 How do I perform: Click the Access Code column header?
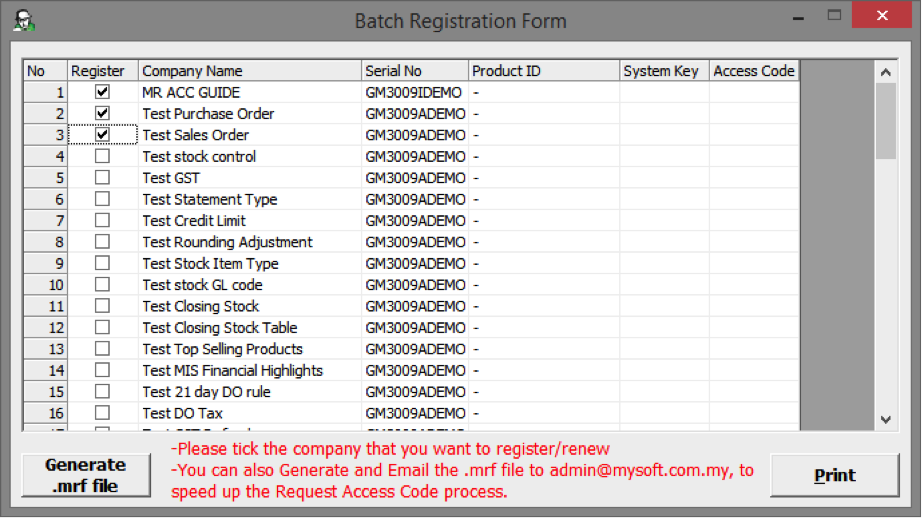(754, 71)
